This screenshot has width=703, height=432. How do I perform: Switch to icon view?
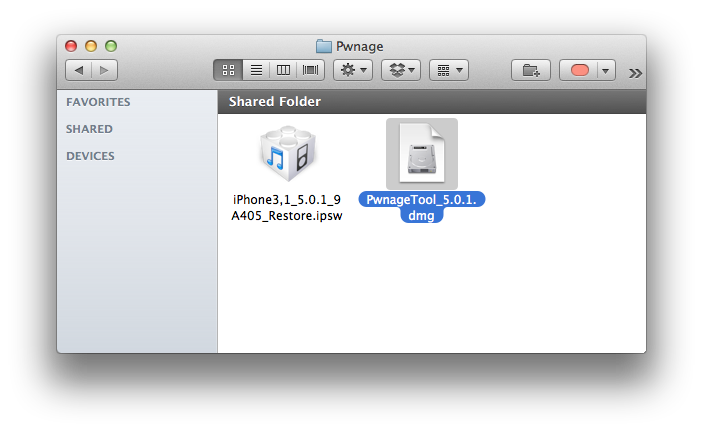tap(227, 70)
